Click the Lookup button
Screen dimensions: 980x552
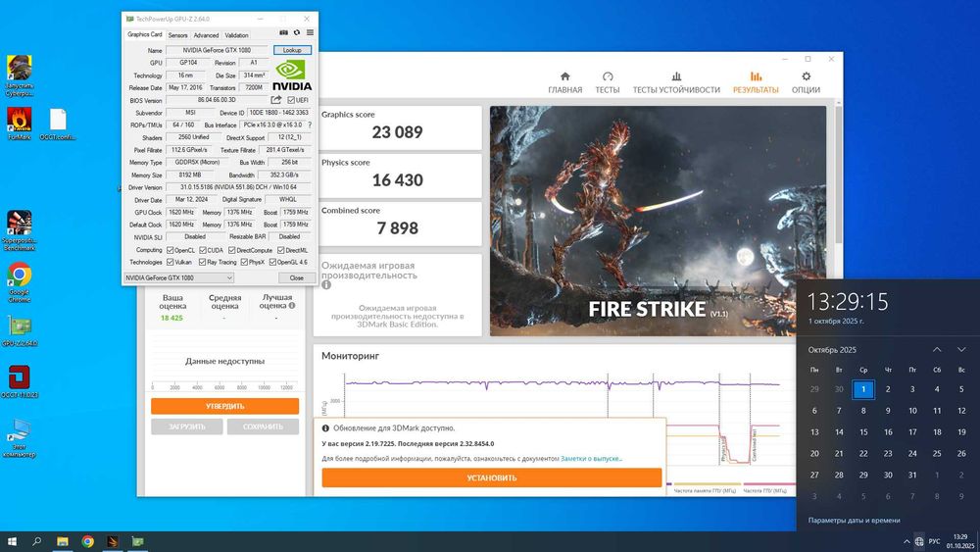(292, 50)
